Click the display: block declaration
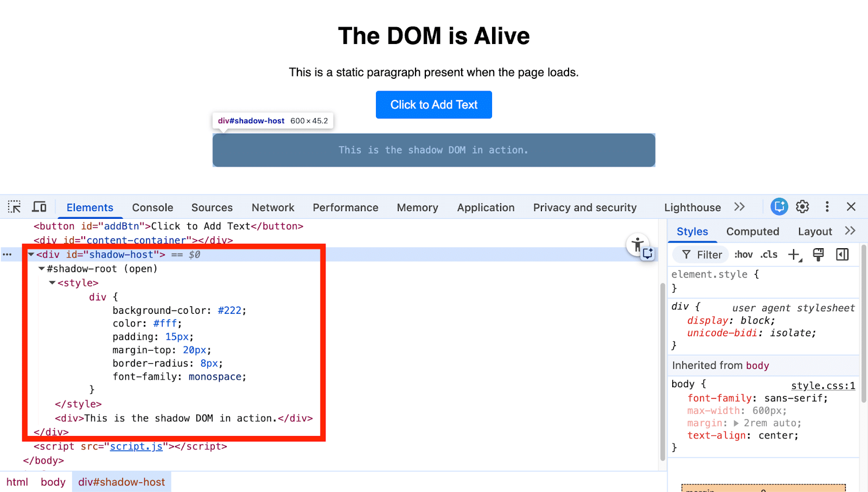This screenshot has height=492, width=868. [x=731, y=320]
